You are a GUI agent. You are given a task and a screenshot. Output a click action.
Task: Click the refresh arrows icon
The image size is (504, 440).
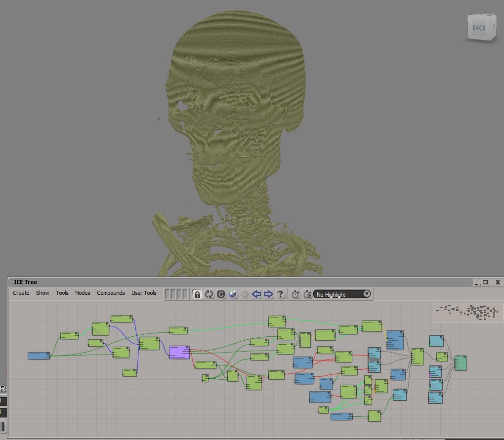point(209,294)
